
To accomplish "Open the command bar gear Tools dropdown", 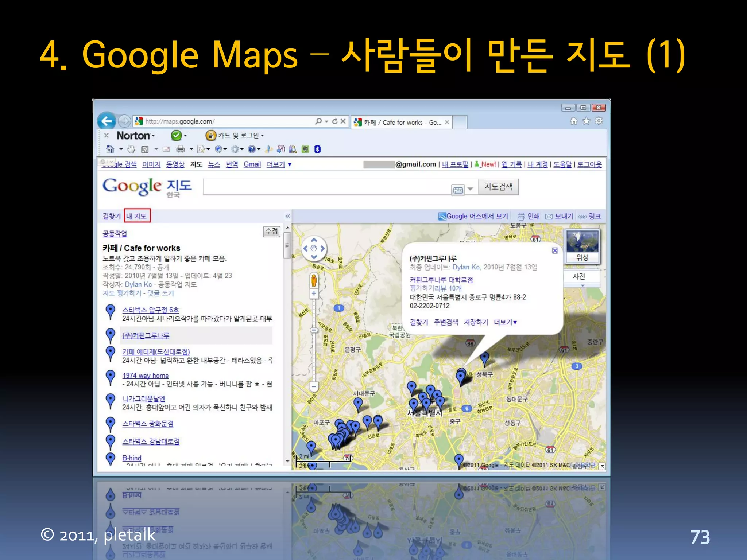I will click(242, 149).
